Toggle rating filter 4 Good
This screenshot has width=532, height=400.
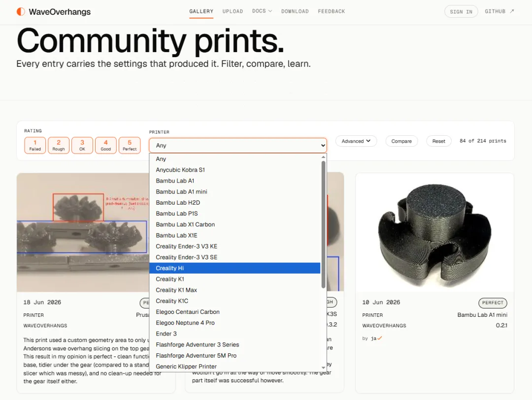click(106, 145)
